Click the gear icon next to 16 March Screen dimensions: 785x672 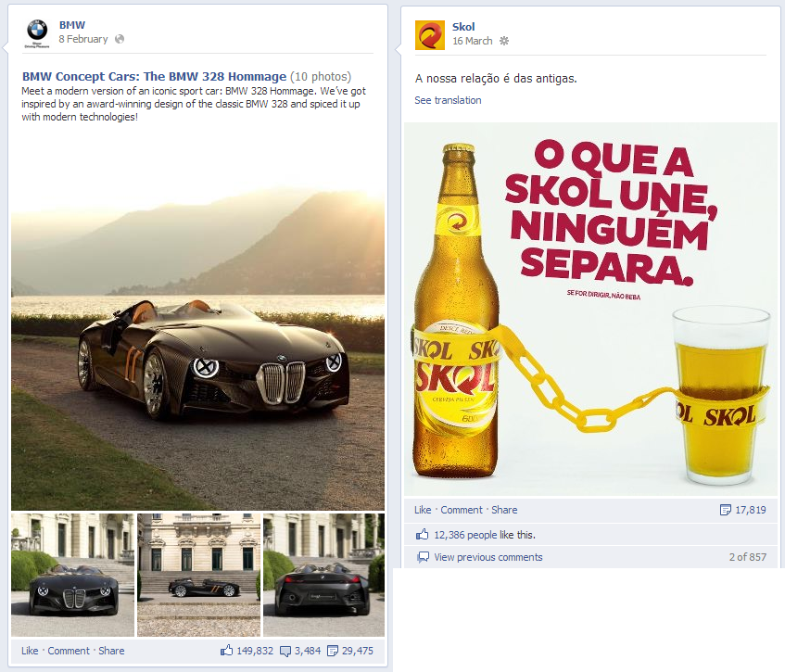coord(504,41)
